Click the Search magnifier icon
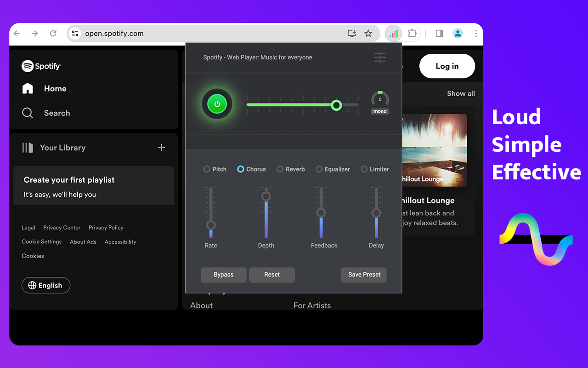The width and height of the screenshot is (588, 368). coord(28,113)
